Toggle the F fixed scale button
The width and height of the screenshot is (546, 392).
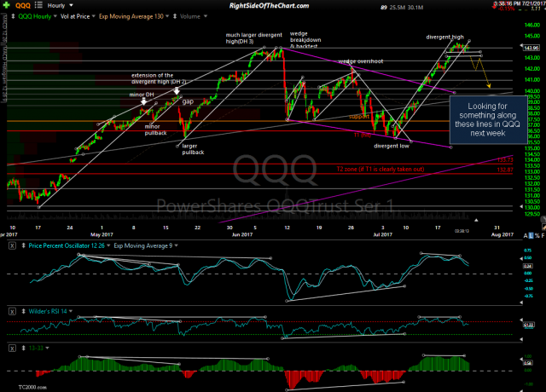[543, 236]
